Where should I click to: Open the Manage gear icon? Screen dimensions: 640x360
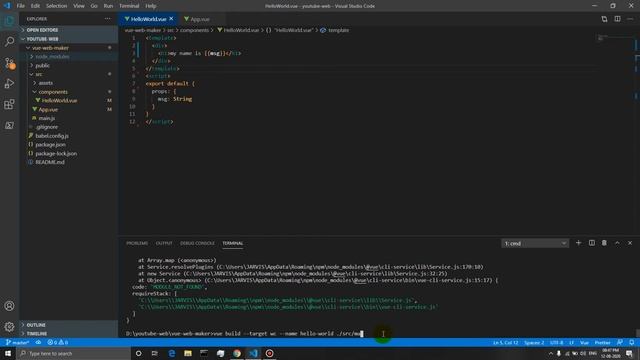click(9, 327)
